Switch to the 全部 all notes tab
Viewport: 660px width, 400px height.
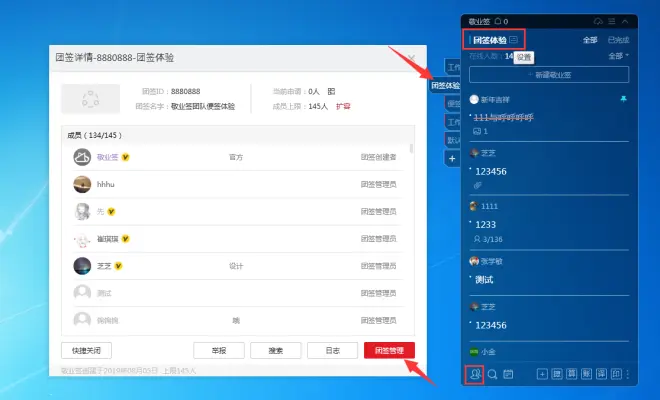590,40
